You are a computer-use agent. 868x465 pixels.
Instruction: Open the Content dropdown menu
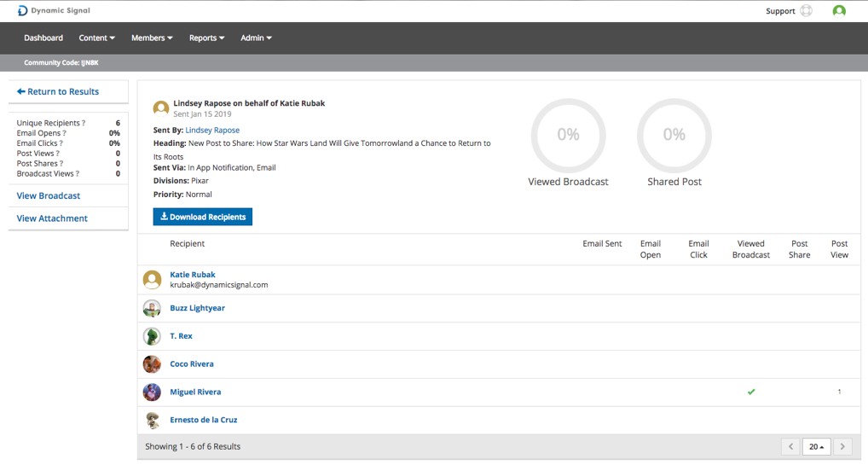pos(97,38)
